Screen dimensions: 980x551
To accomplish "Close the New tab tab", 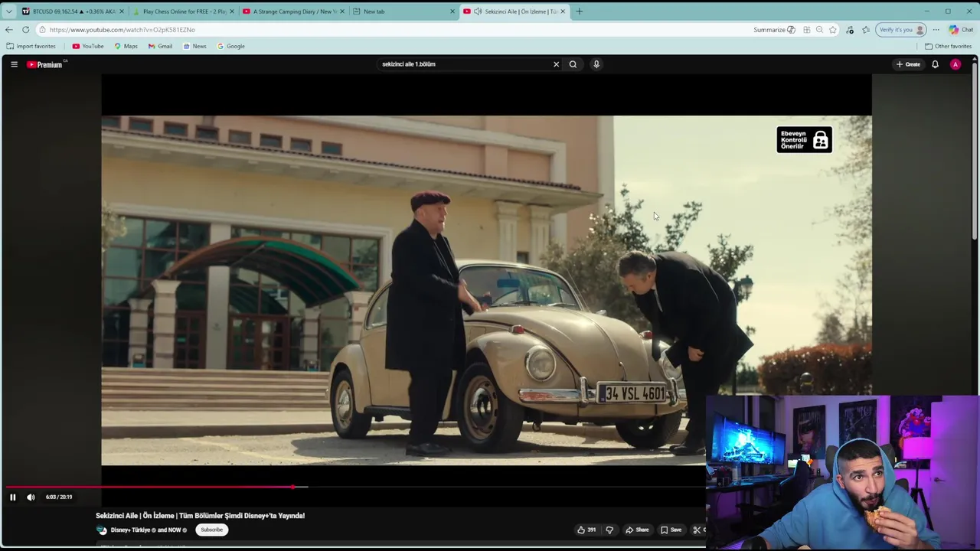I will (452, 11).
